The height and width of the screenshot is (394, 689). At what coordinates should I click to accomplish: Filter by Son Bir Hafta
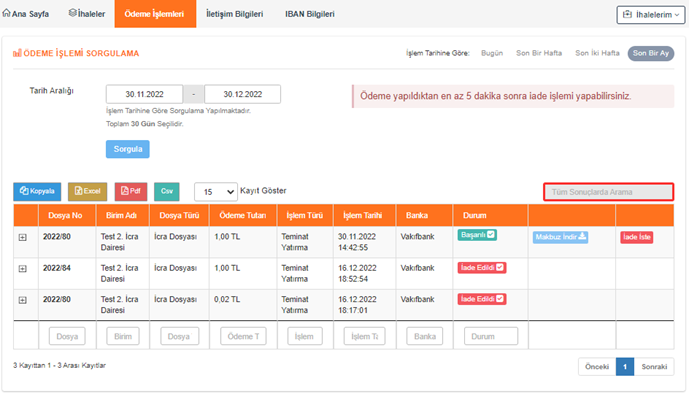539,53
